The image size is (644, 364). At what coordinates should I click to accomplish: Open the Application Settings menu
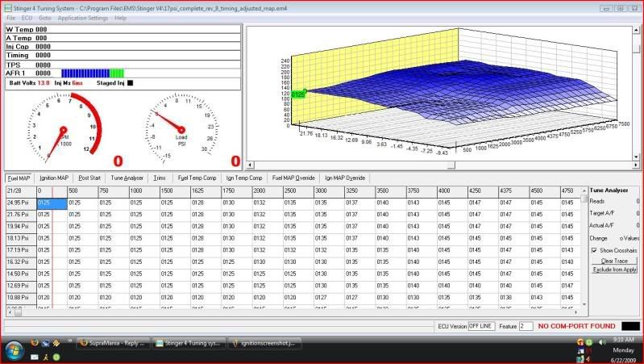[82, 18]
